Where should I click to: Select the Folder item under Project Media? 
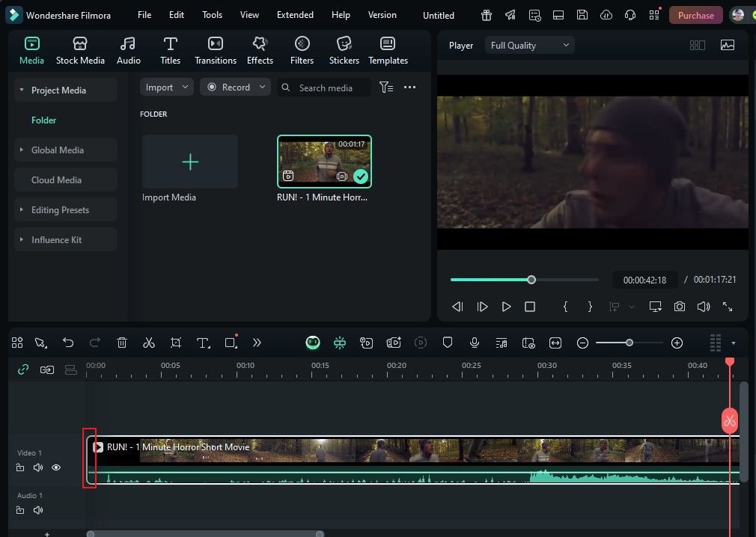click(44, 120)
